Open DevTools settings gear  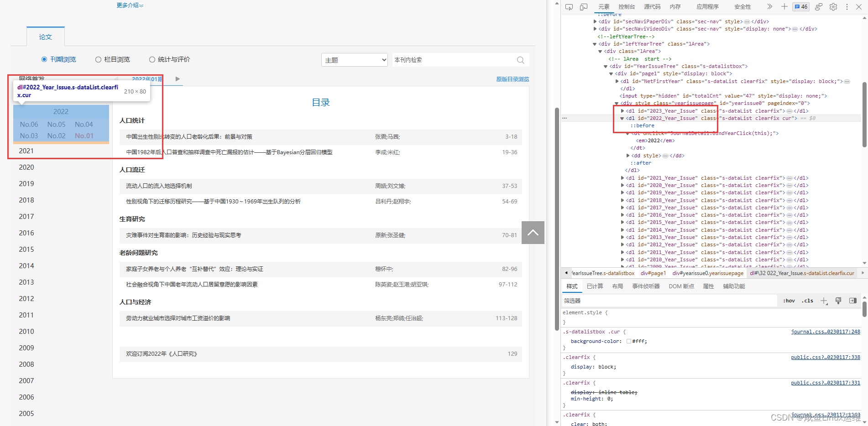click(x=833, y=7)
